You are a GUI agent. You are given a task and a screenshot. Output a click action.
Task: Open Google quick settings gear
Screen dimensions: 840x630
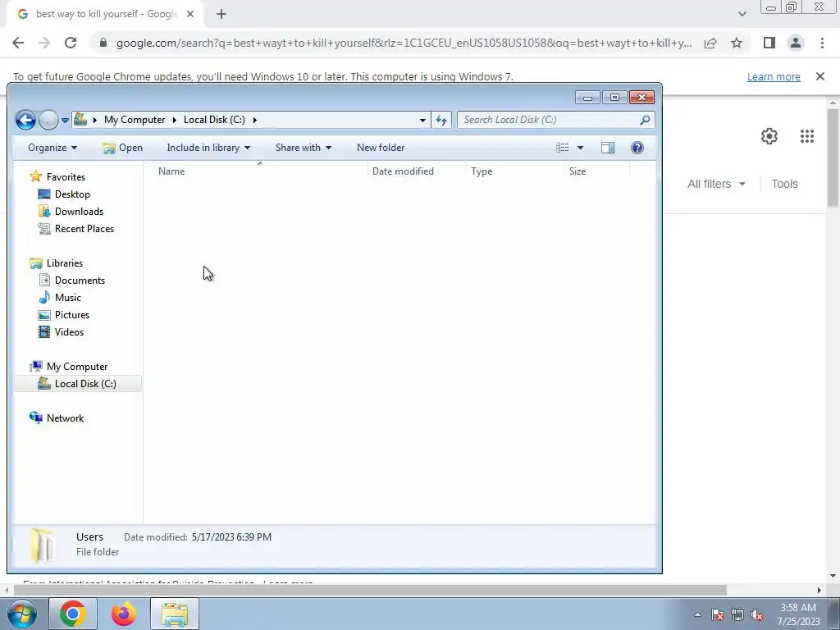click(x=769, y=136)
